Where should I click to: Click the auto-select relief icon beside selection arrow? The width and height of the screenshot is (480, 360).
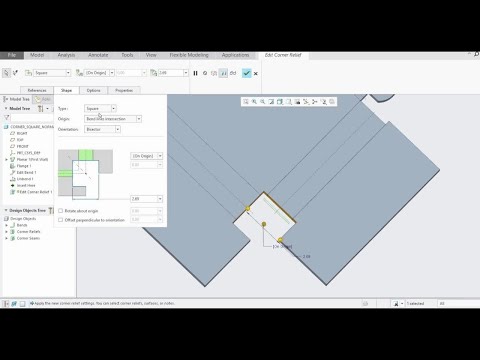[15, 73]
